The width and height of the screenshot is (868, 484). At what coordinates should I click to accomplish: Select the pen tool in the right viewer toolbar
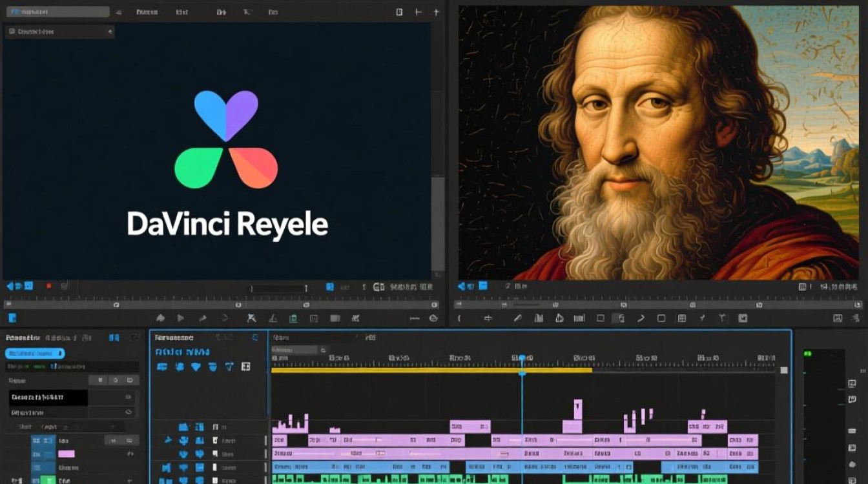click(x=517, y=318)
